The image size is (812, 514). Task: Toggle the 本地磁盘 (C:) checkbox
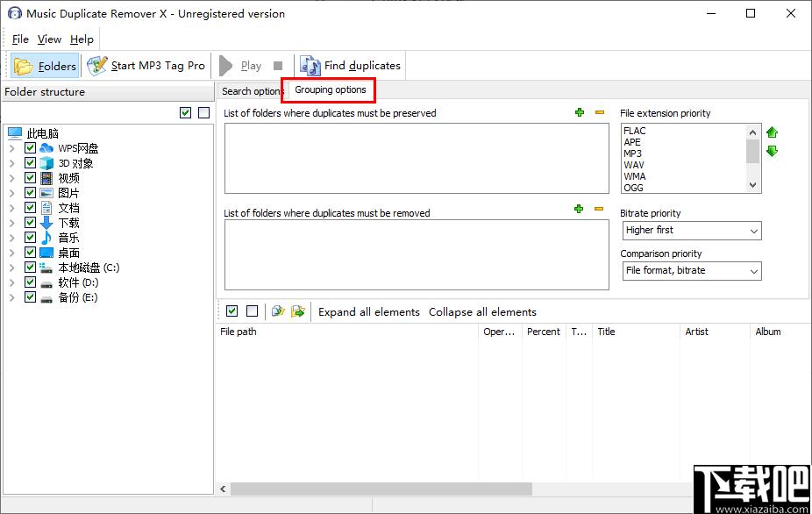(x=30, y=268)
